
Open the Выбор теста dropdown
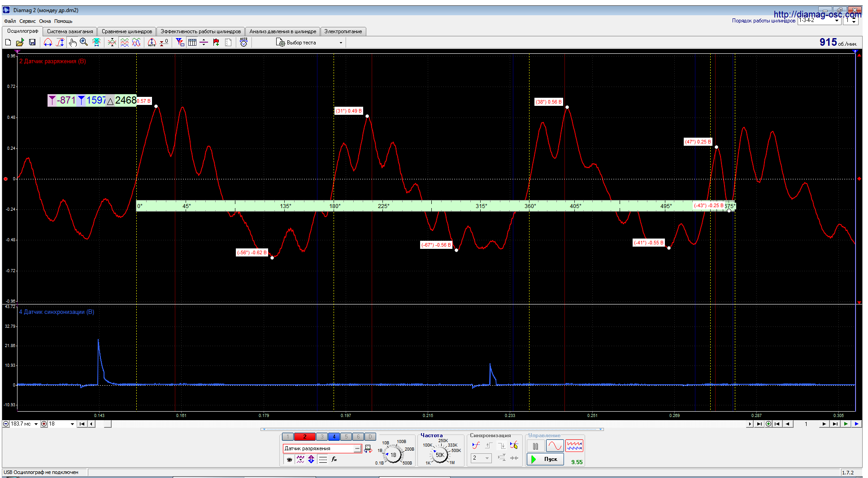[x=310, y=43]
